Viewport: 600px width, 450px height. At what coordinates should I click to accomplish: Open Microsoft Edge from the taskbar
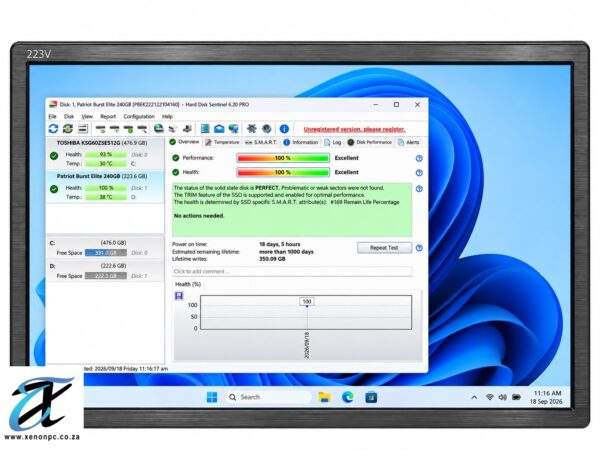pos(348,397)
